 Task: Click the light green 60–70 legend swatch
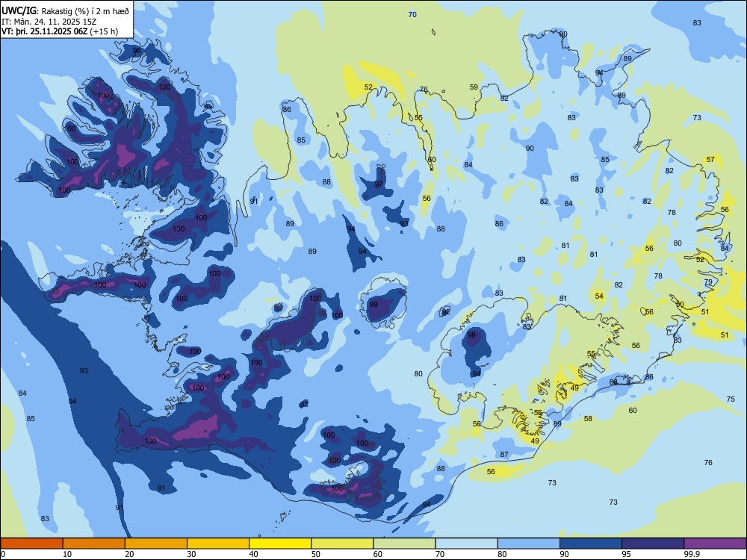[x=404, y=544]
